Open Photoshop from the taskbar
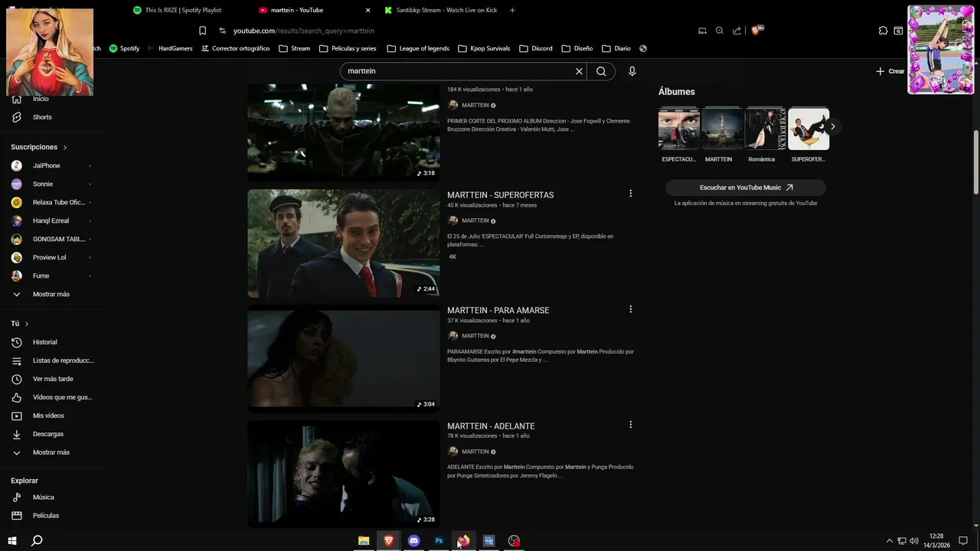 [x=439, y=541]
